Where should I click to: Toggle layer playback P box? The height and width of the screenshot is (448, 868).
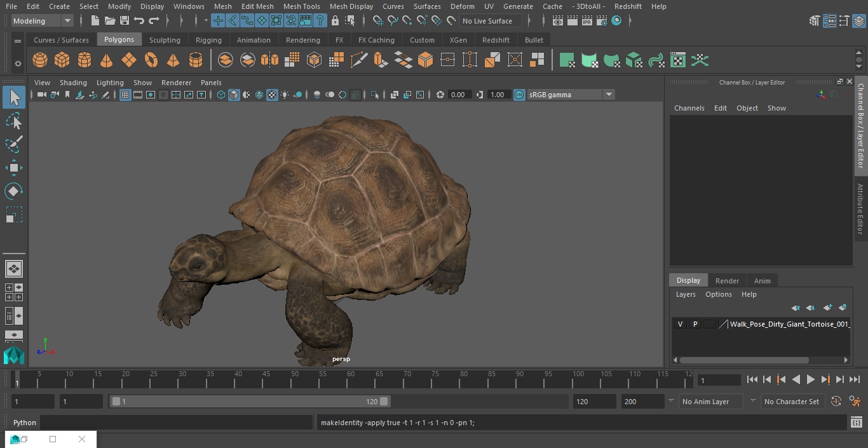[695, 324]
